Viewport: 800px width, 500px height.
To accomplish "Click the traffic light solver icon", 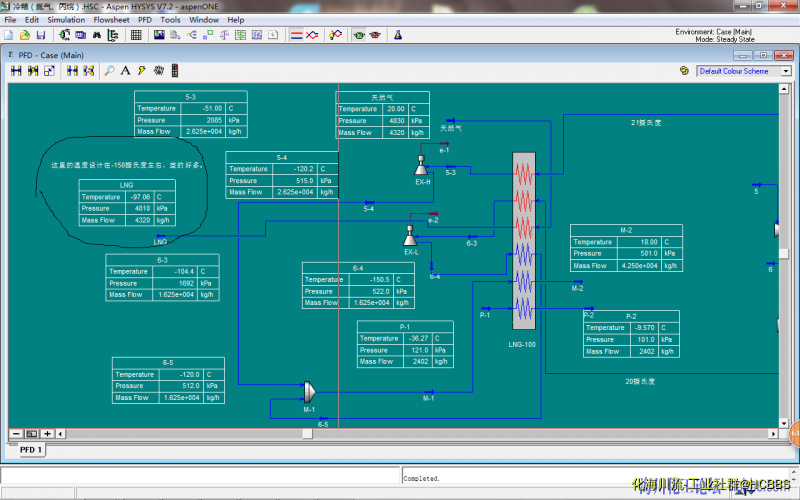I will 174,71.
